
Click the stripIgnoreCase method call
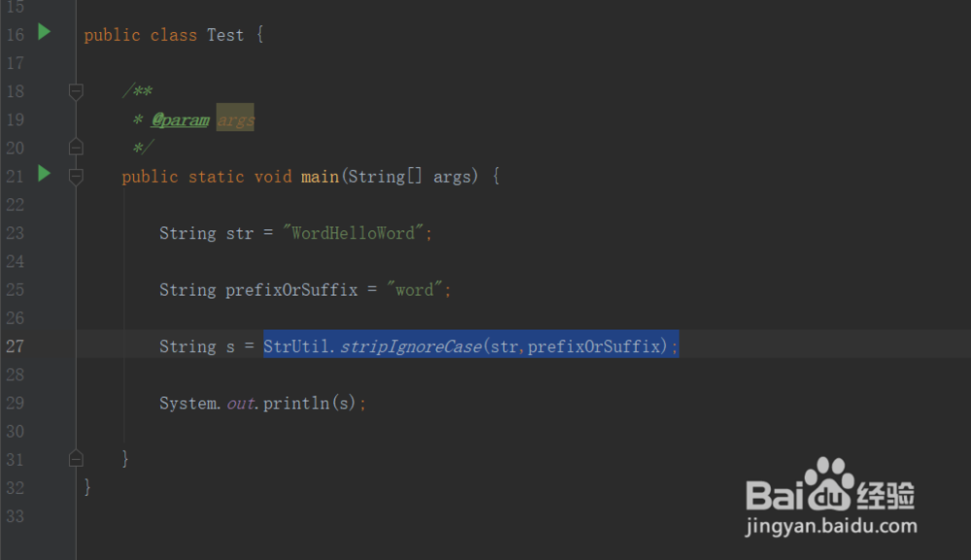[410, 346]
